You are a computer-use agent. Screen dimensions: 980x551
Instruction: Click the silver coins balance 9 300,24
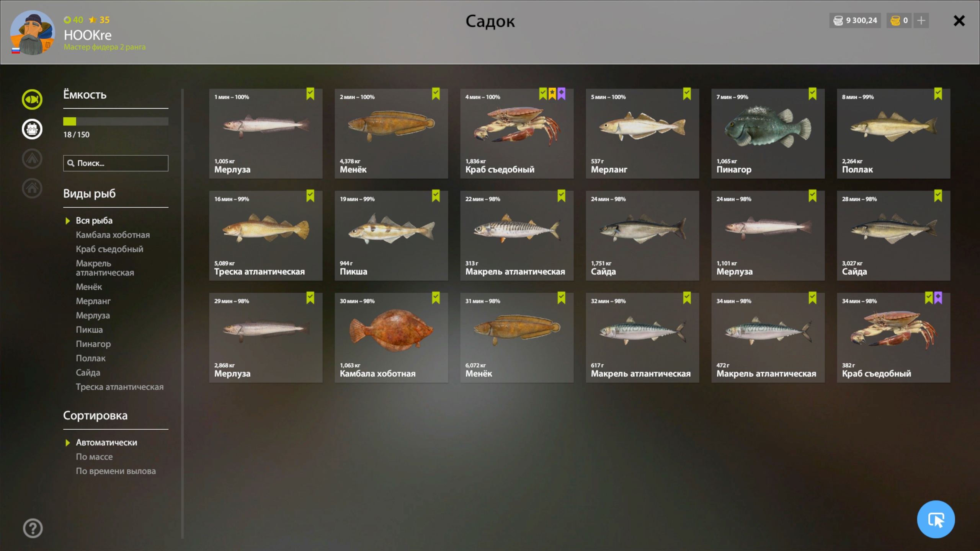point(855,20)
